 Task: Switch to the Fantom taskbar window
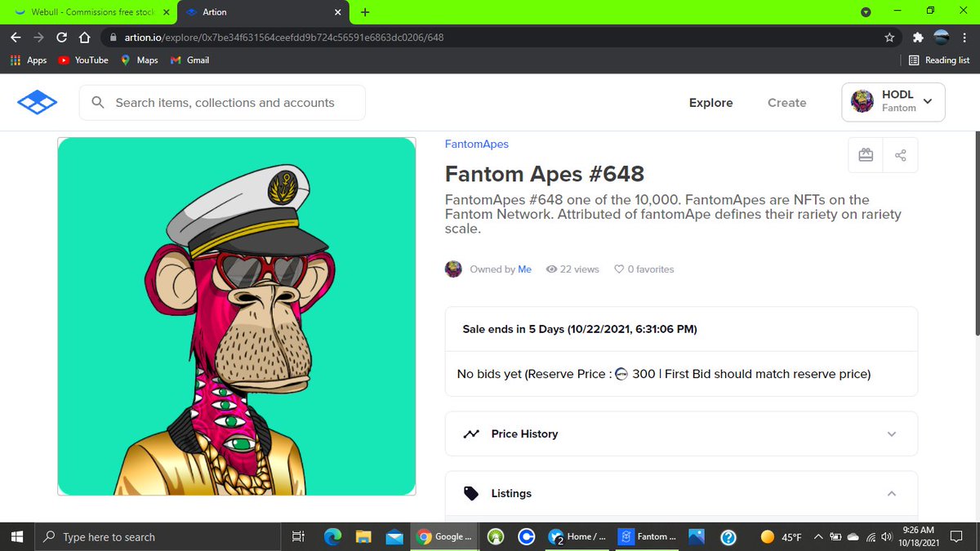648,536
